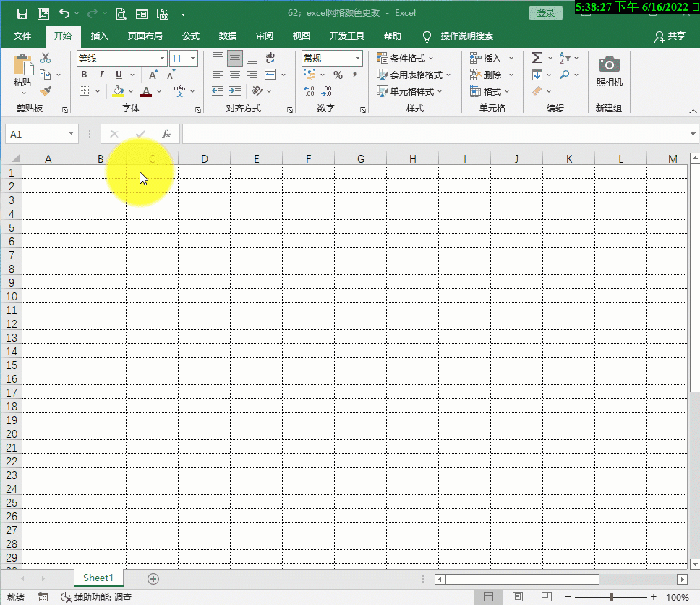The image size is (700, 605).
Task: Switch to the 公式 Formulas tab
Action: click(x=191, y=36)
